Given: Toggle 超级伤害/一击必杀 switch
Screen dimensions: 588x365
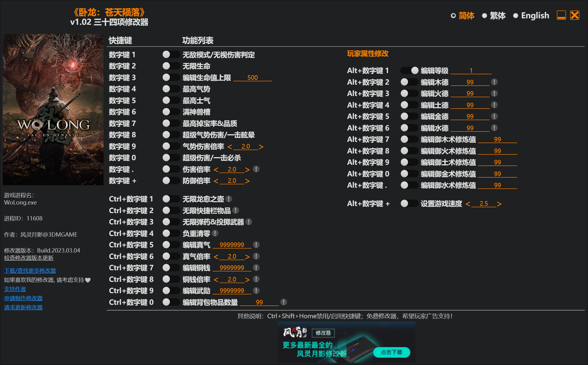Looking at the screenshot, I should pos(171,158).
